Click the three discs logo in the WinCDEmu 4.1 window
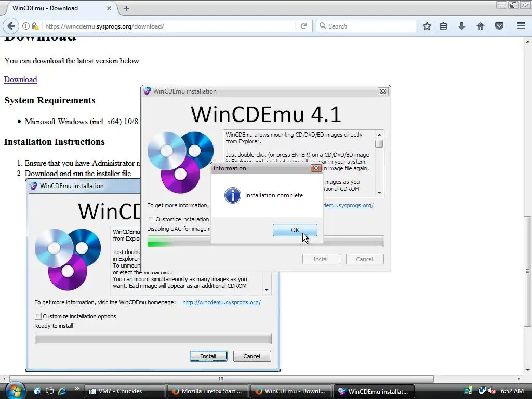This screenshot has height=399, width=532. point(180,162)
